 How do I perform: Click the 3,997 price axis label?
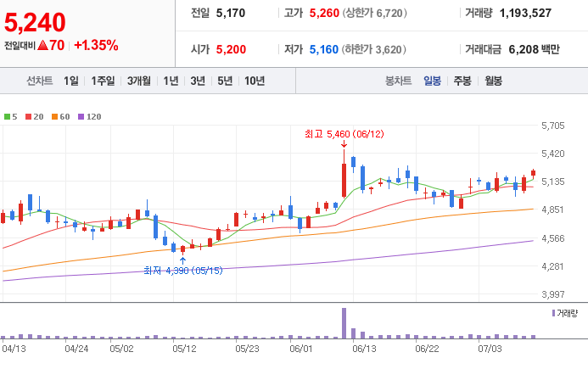(552, 294)
